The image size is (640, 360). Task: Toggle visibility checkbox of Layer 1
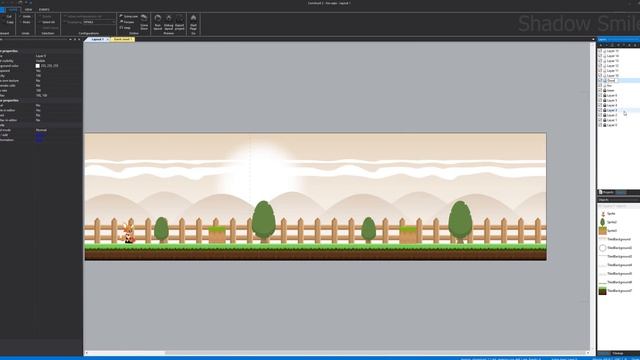[600, 120]
